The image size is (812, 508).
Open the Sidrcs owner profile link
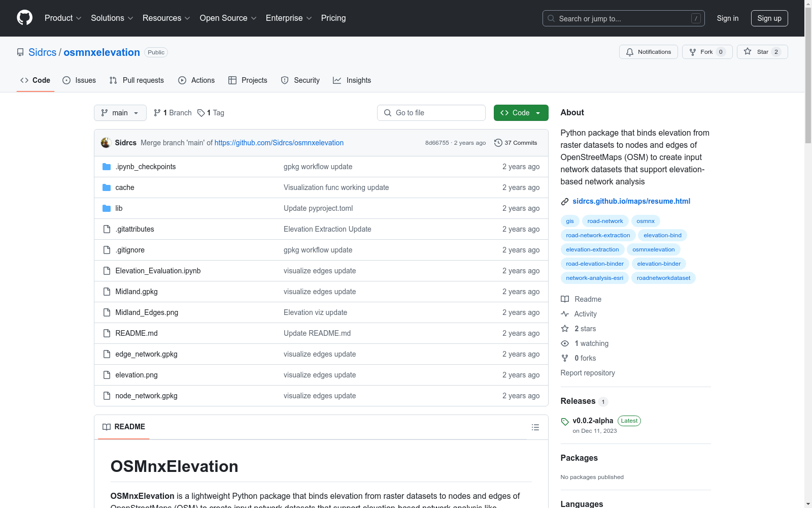(x=43, y=52)
